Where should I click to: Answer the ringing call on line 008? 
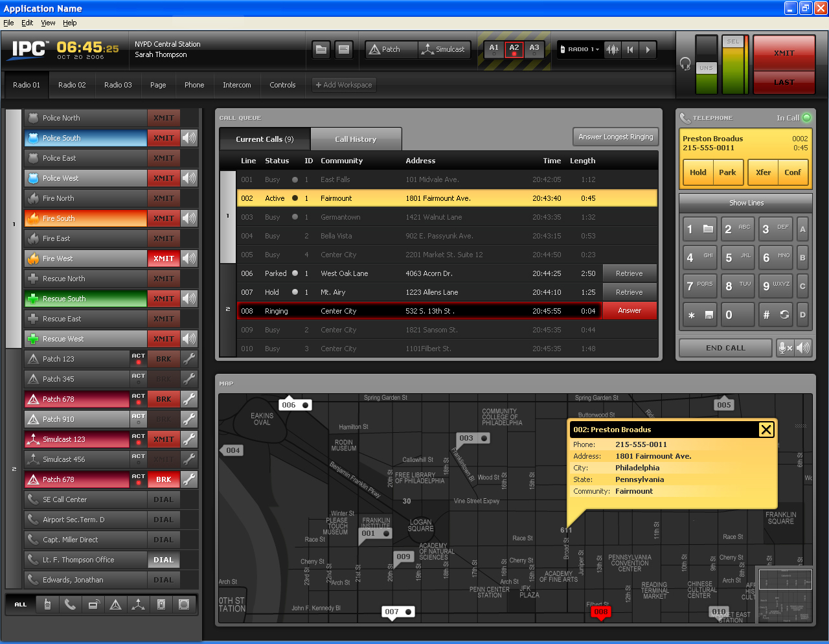pos(629,311)
